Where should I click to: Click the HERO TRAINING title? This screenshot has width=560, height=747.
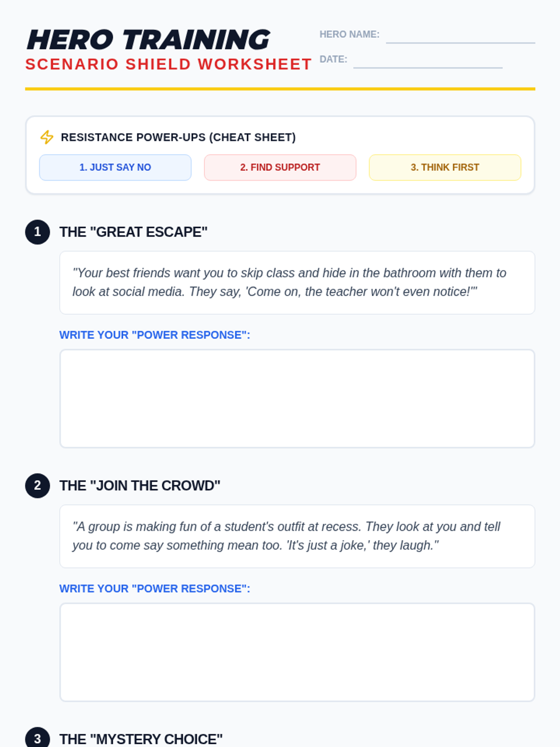click(148, 40)
